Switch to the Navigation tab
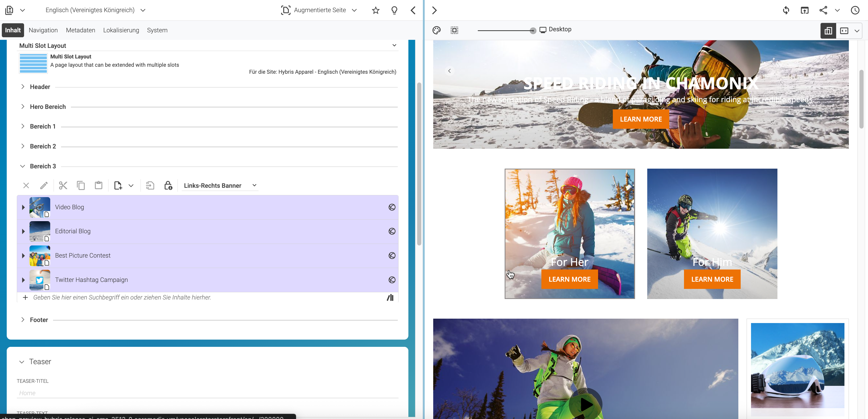Image resolution: width=868 pixels, height=419 pixels. (43, 30)
